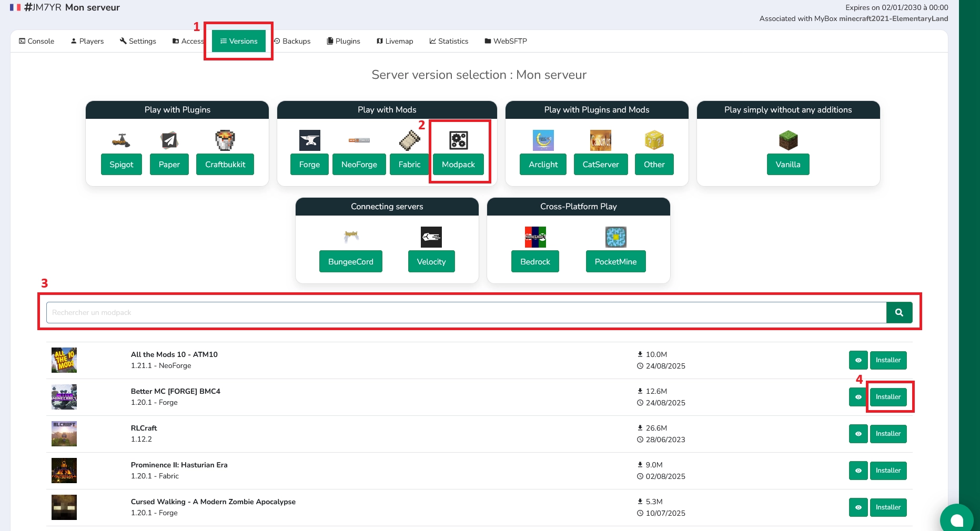Click the RLCraft thumbnail
Image resolution: width=980 pixels, height=531 pixels.
point(64,434)
